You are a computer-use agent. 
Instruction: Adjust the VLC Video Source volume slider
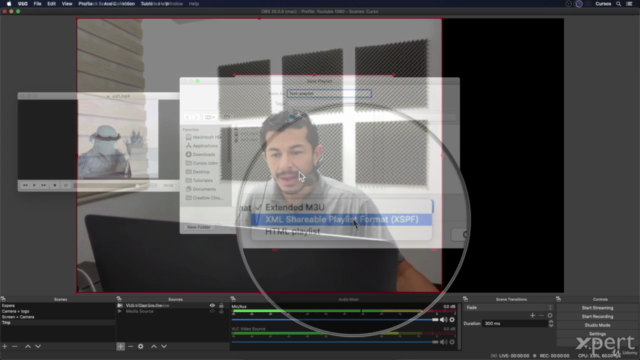335,342
